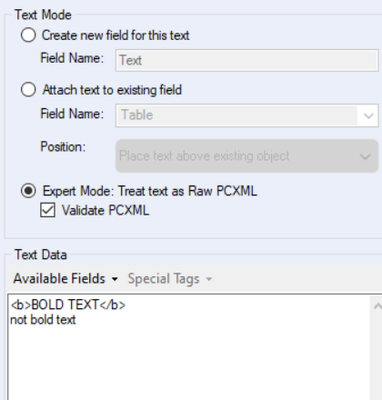
Task: Open the Special Tags menu
Action: (x=170, y=279)
